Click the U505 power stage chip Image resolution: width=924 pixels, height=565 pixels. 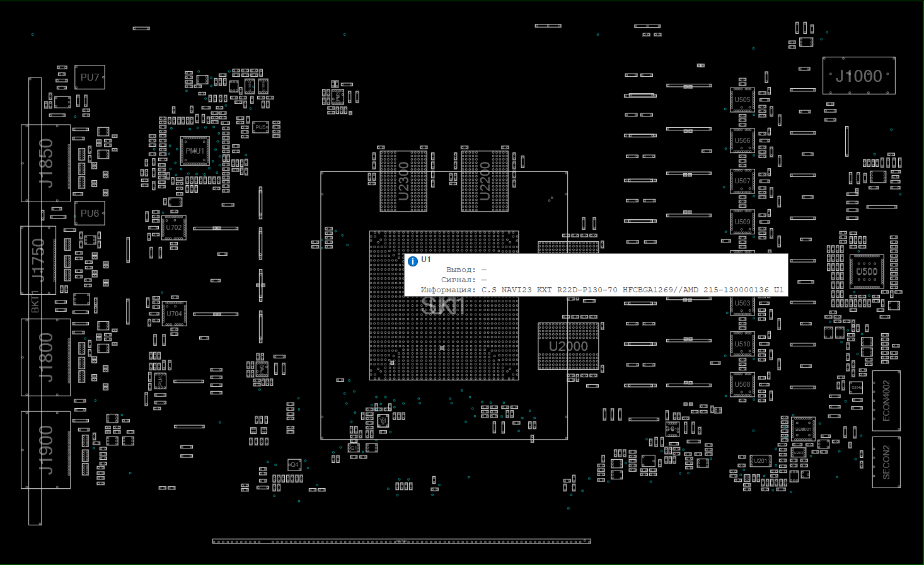pyautogui.click(x=742, y=100)
